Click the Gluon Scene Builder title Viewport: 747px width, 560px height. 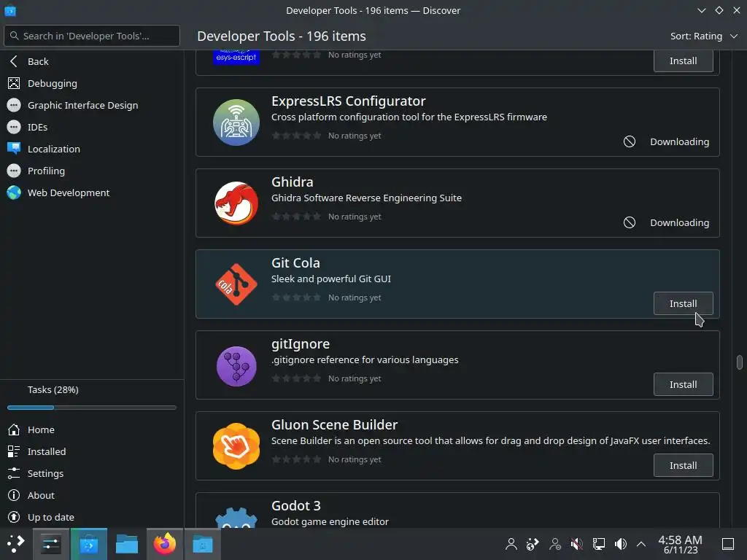(334, 425)
